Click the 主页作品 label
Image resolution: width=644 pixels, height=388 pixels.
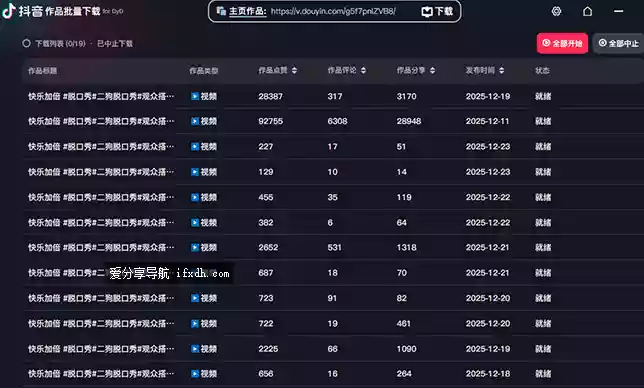click(x=247, y=11)
